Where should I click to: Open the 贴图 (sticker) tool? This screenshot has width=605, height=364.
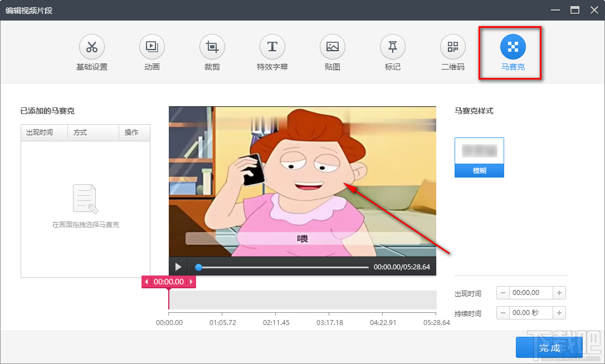tap(332, 53)
